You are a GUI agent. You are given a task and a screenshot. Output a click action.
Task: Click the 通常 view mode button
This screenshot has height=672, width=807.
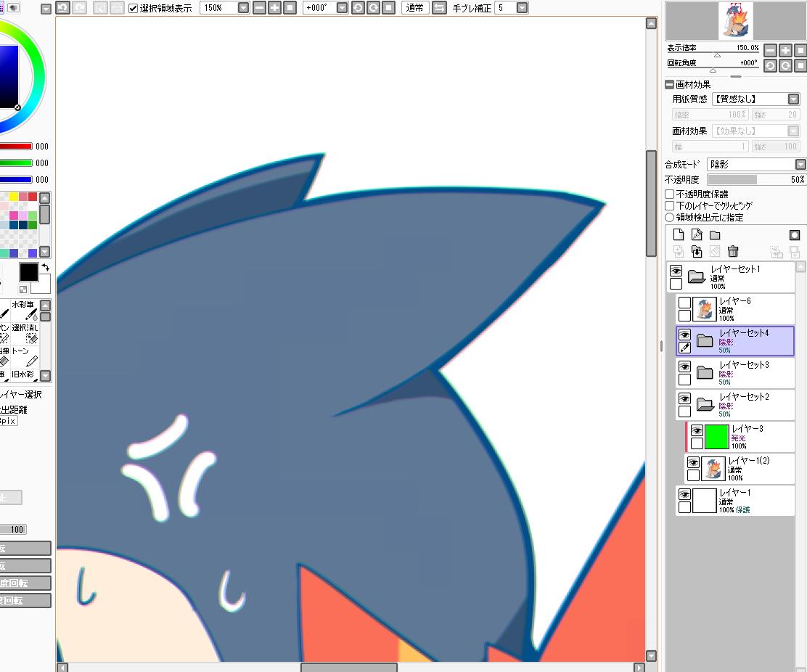(415, 8)
